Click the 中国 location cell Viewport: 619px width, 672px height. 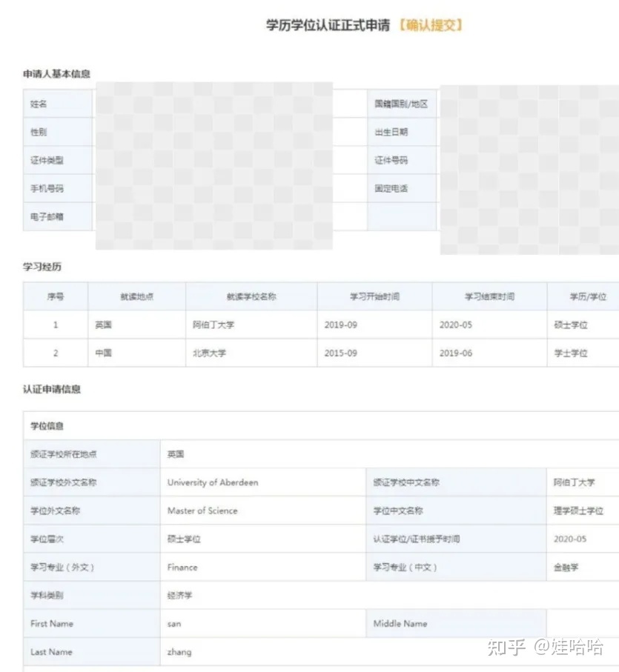pyautogui.click(x=136, y=353)
